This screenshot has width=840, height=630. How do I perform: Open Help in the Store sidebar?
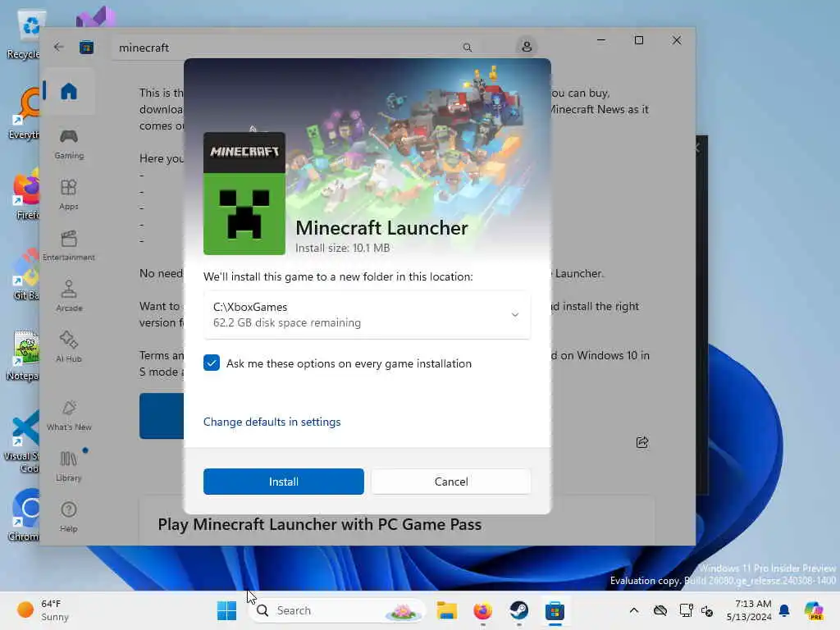(69, 517)
